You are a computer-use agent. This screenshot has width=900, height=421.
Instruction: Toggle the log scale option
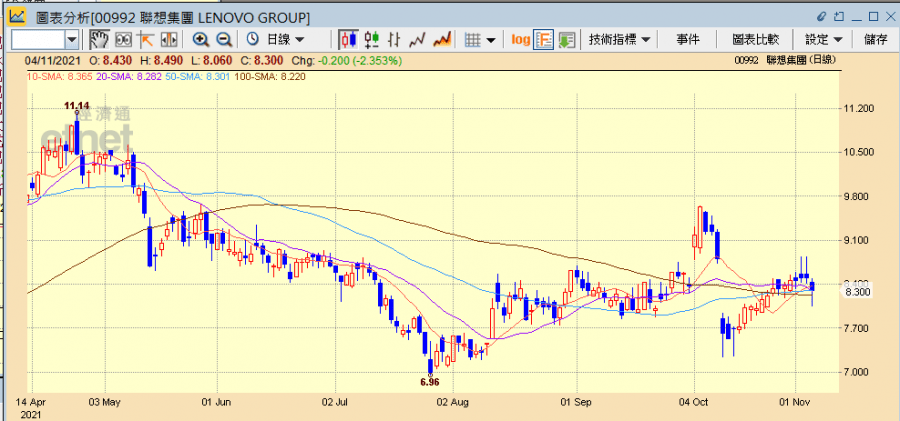[520, 39]
